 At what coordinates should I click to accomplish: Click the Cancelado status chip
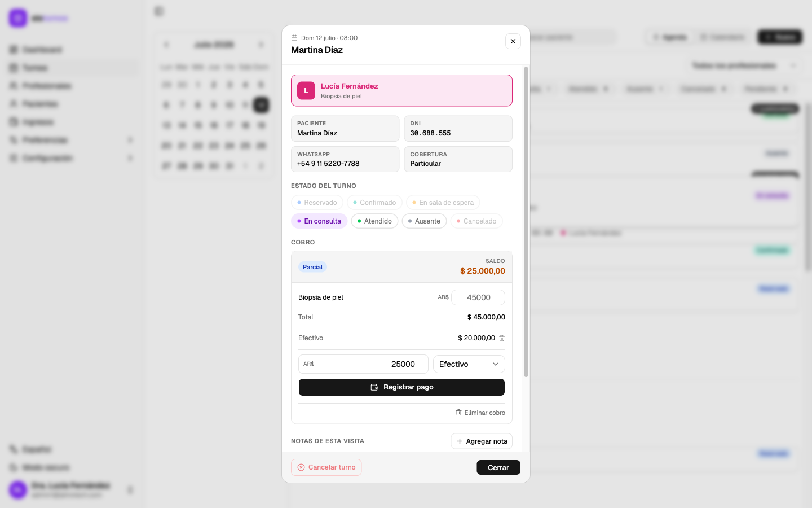click(476, 221)
